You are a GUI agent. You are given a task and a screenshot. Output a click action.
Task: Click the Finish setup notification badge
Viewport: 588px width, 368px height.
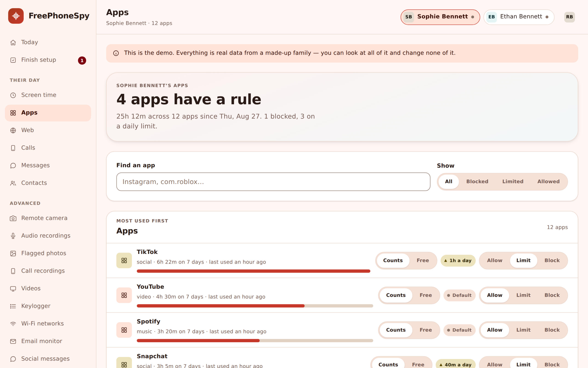tap(82, 60)
